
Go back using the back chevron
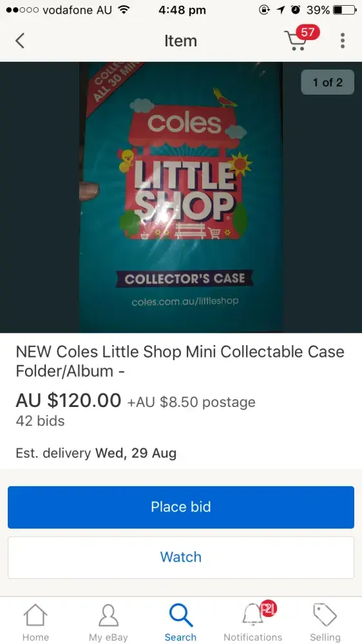pos(20,41)
